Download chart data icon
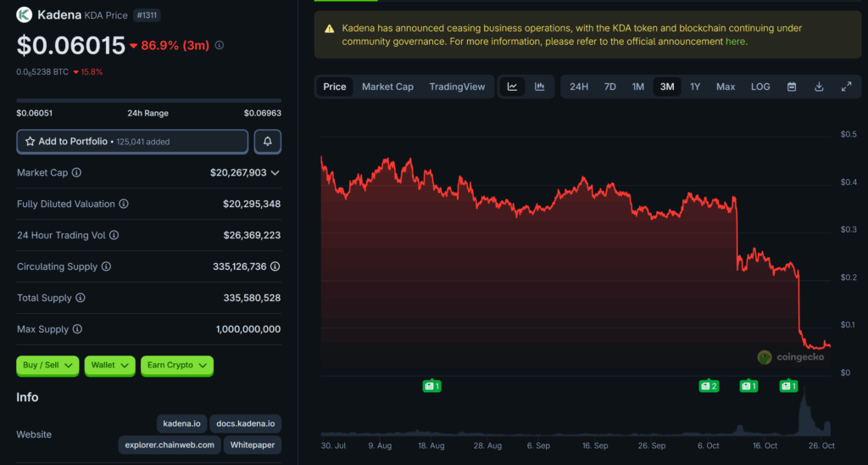This screenshot has height=465, width=868. [819, 87]
